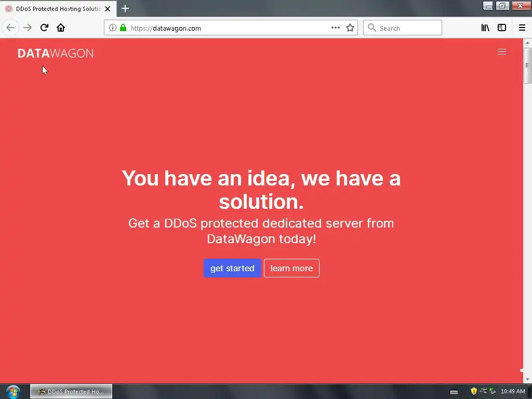Focus the datawagon.com address bar
This screenshot has width=532, height=399.
pyautogui.click(x=231, y=28)
